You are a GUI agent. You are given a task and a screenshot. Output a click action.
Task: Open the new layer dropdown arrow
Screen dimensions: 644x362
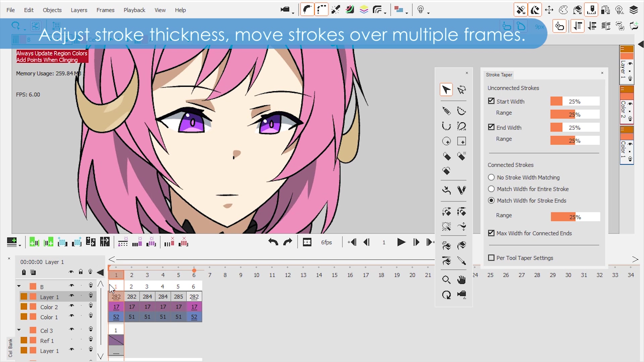pyautogui.click(x=20, y=246)
